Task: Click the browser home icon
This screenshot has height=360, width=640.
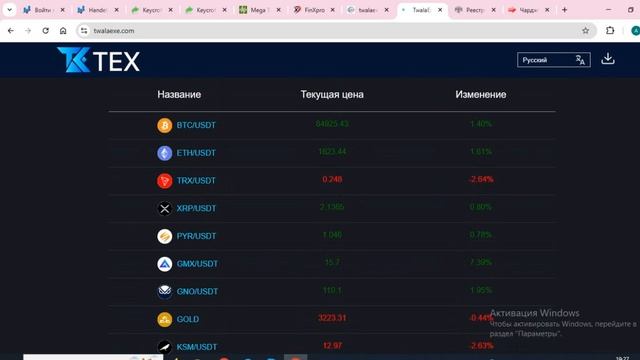Action: 63,31
